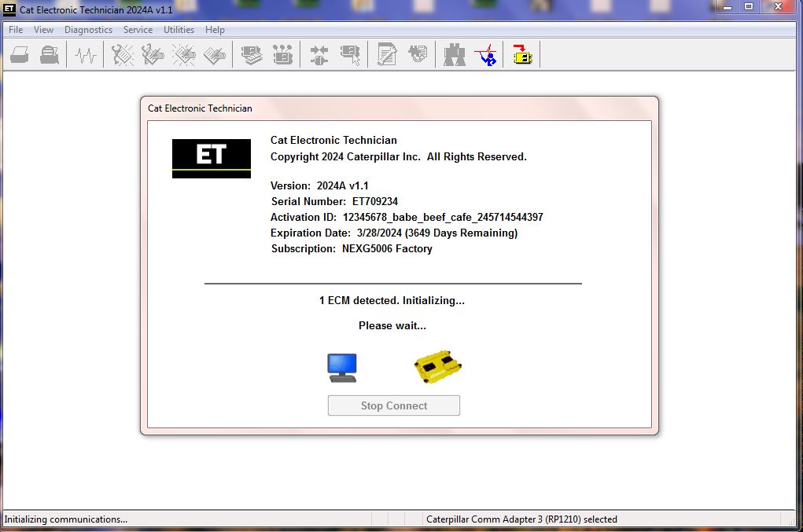
Task: Open Print Preview from the toolbar
Action: coord(50,54)
